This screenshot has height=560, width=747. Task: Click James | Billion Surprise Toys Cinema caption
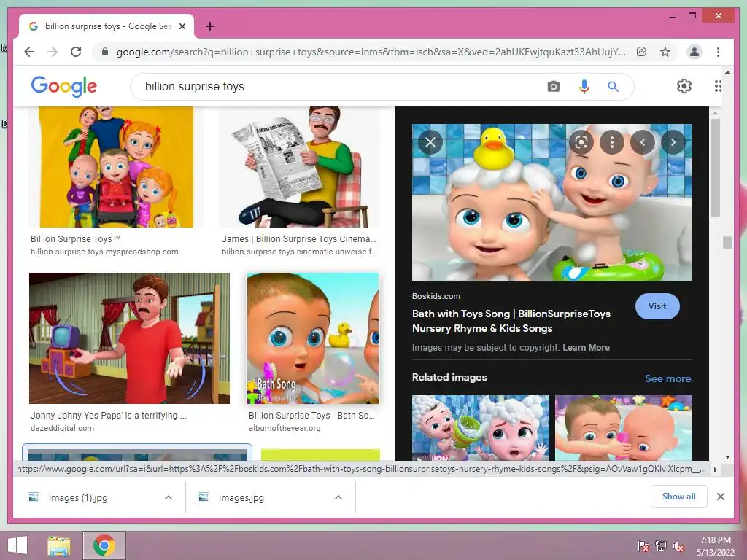coord(298,239)
